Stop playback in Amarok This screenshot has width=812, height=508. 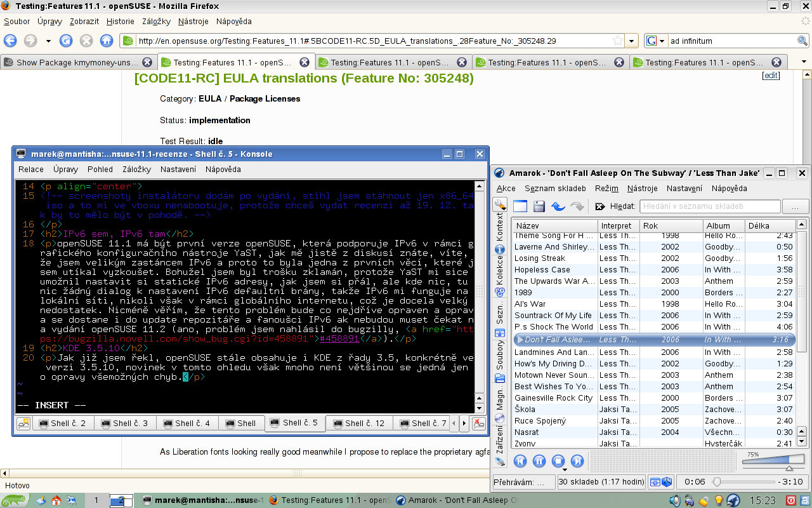[558, 461]
